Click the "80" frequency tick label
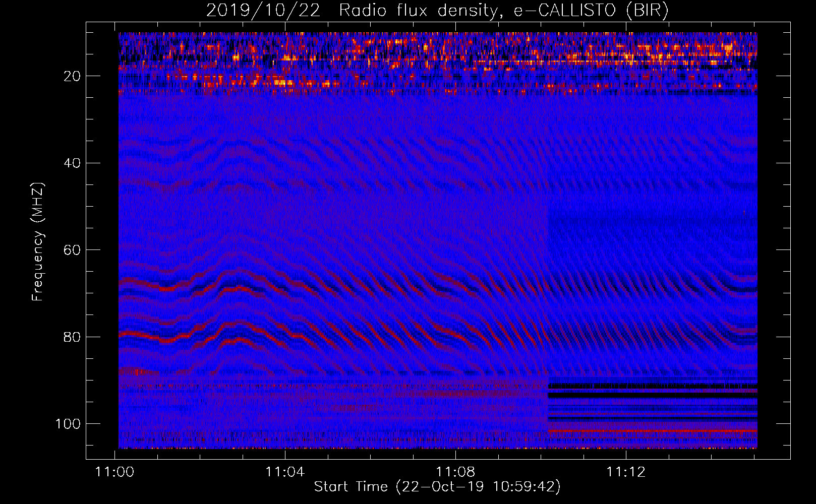Image resolution: width=816 pixels, height=504 pixels. (x=72, y=337)
